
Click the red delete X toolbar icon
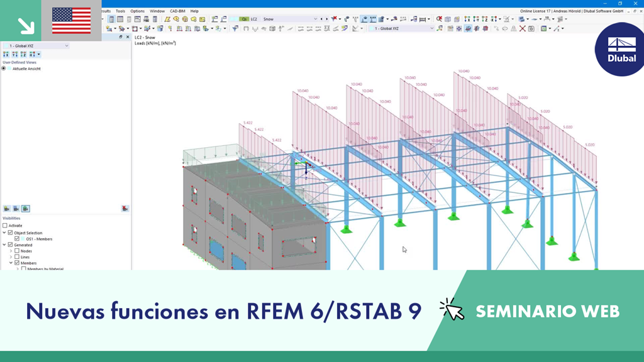[x=523, y=29]
